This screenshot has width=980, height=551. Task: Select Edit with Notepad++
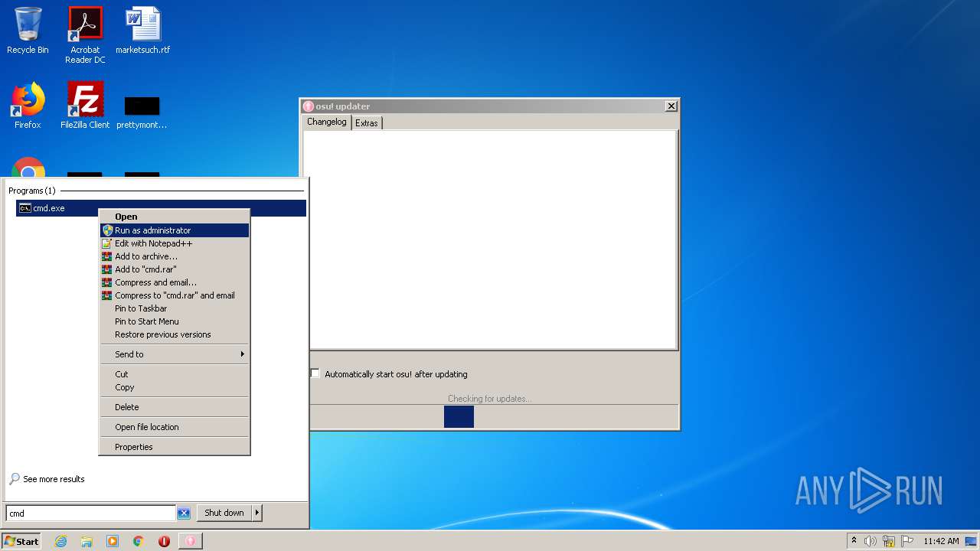pyautogui.click(x=175, y=243)
